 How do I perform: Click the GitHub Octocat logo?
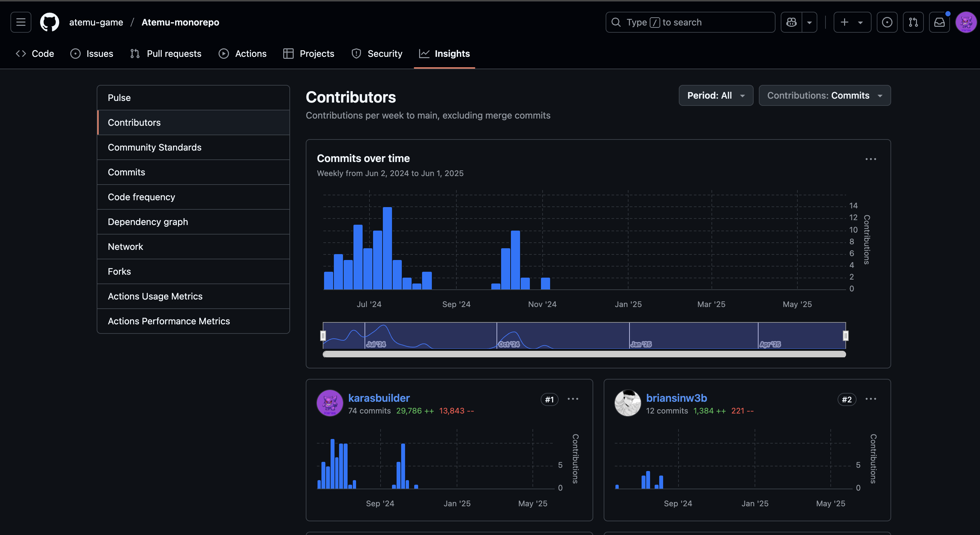pos(49,22)
